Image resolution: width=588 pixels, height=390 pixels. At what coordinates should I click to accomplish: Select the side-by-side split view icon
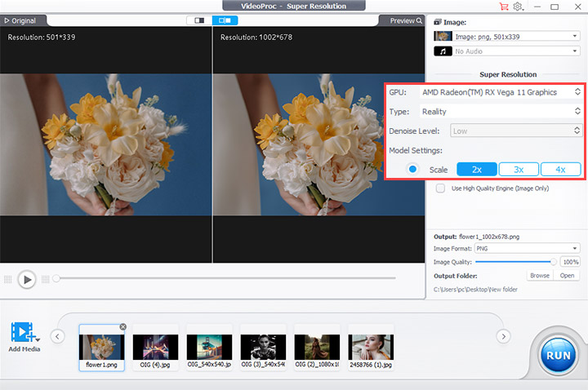coord(225,20)
